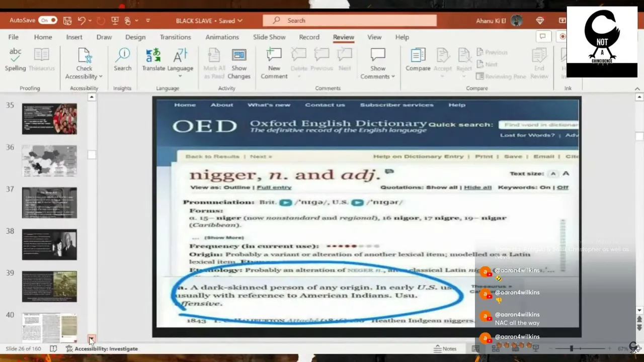Screen dimensions: 644x362
Task: Click the Compare presentations icon
Action: 418,55
